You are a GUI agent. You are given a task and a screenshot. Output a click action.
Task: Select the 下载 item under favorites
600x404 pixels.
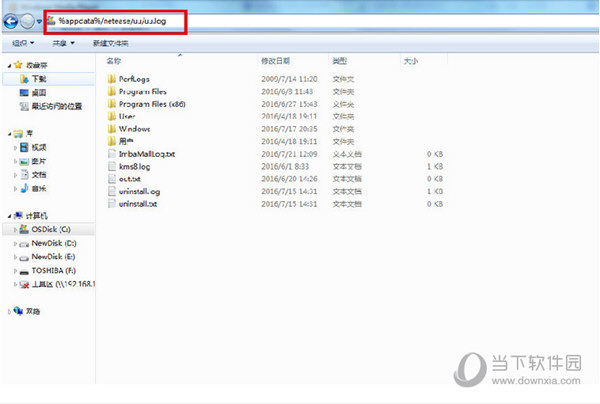39,78
